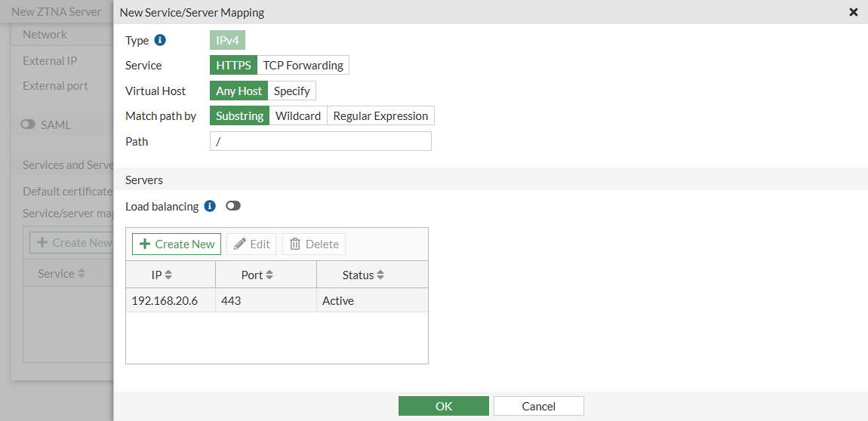Image resolution: width=868 pixels, height=421 pixels.
Task: Select the Substring match option
Action: (x=239, y=116)
